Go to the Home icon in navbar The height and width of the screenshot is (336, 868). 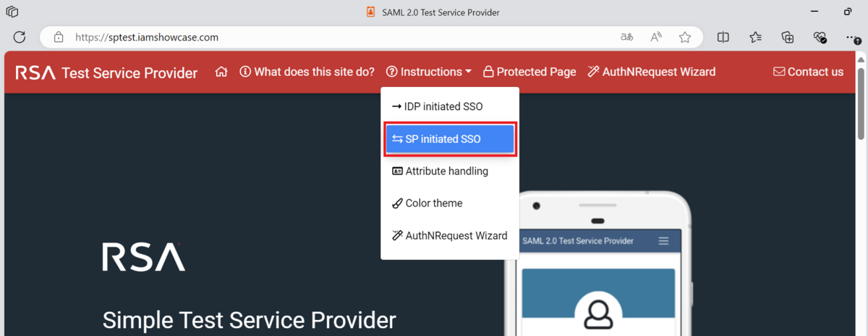[x=222, y=72]
